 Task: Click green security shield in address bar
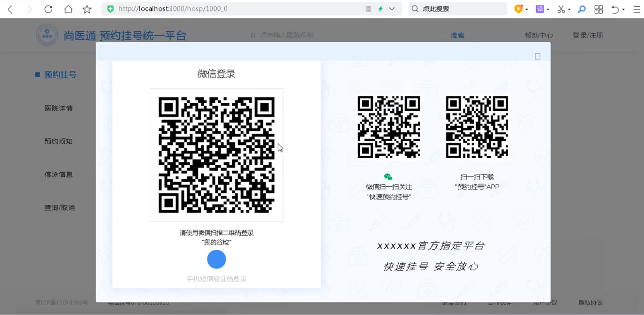pos(110,9)
